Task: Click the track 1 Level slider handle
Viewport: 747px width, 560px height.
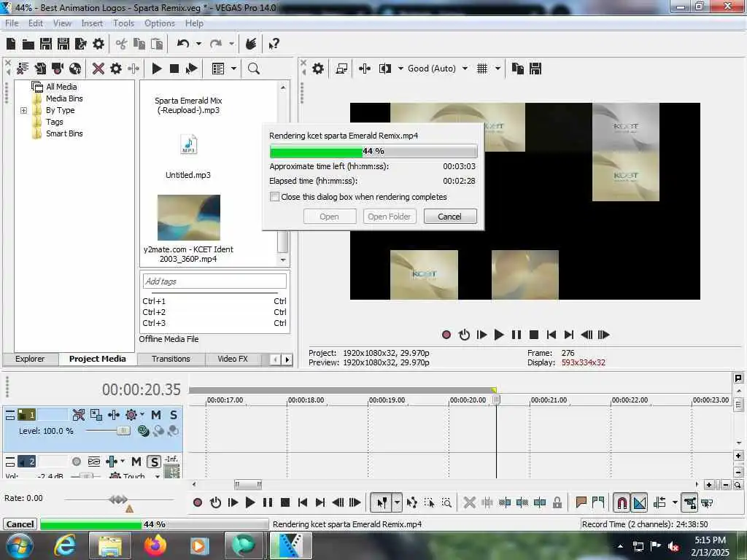Action: click(x=123, y=431)
